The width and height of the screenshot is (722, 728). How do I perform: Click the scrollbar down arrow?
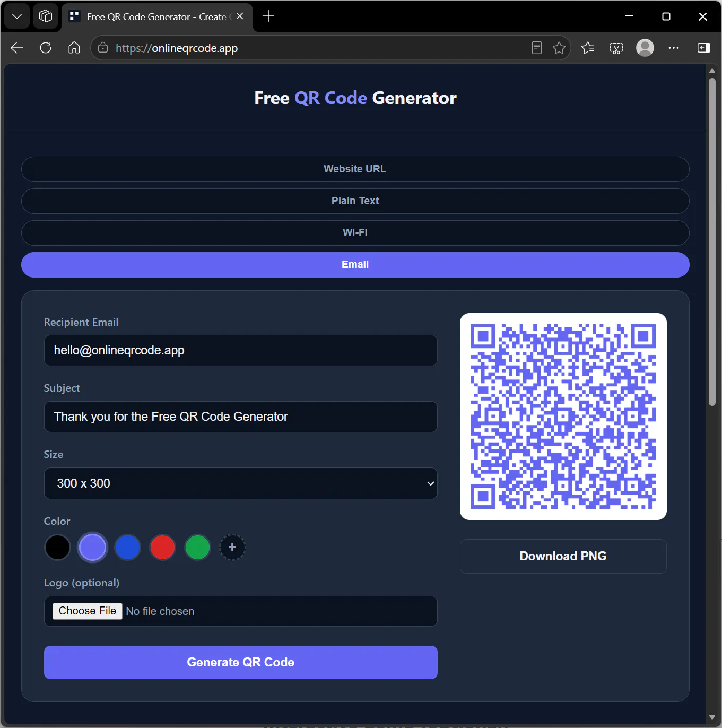[x=712, y=717]
